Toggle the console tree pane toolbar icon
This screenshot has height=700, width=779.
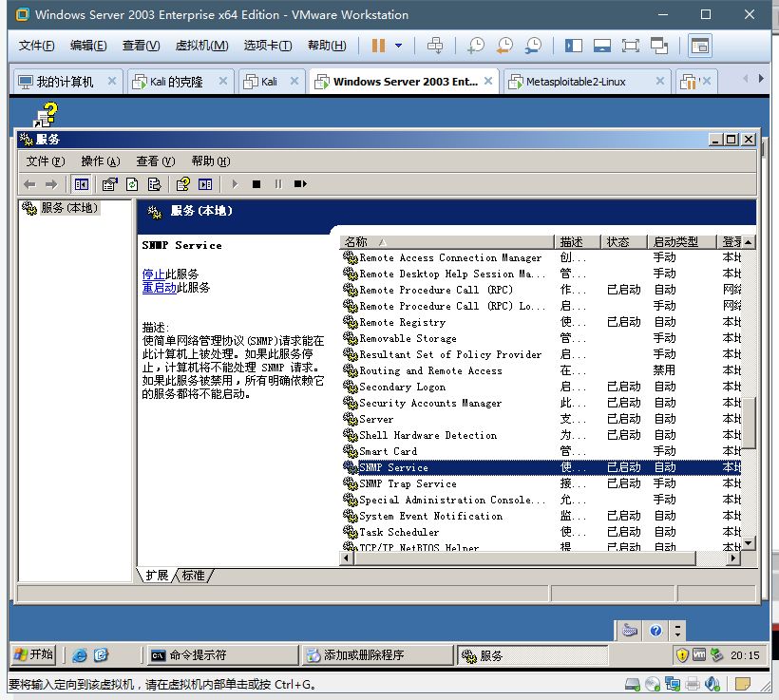click(81, 184)
